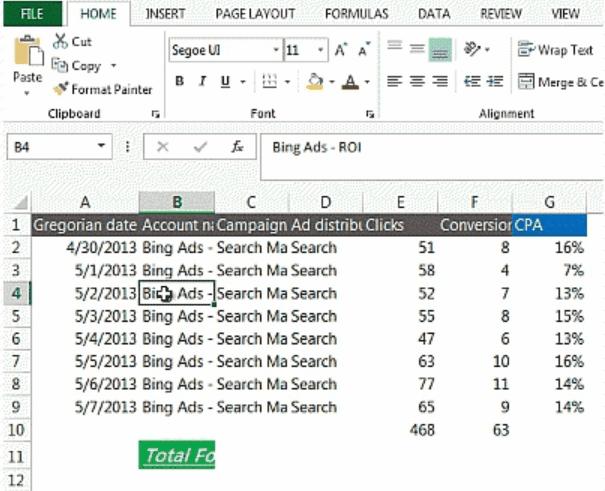Toggle bottom align option
This screenshot has width=605, height=491.
pos(440,50)
